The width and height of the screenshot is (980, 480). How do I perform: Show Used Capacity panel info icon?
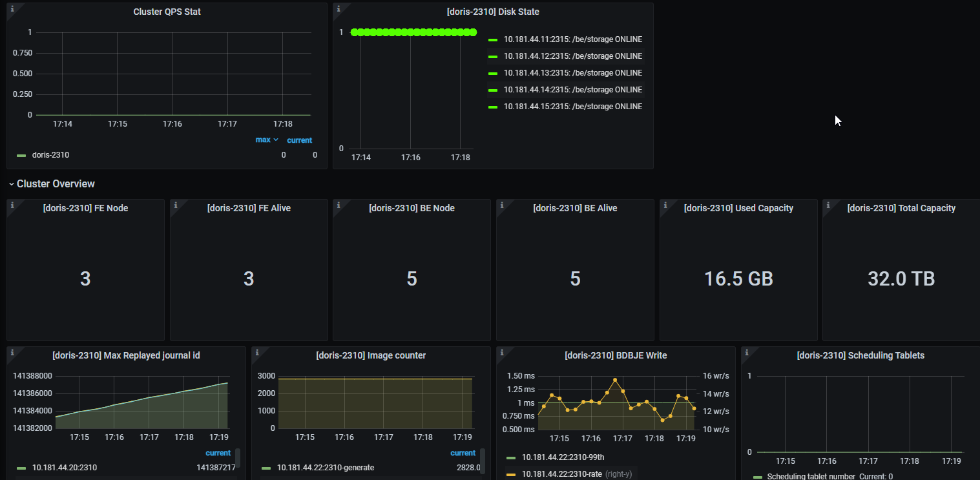665,205
